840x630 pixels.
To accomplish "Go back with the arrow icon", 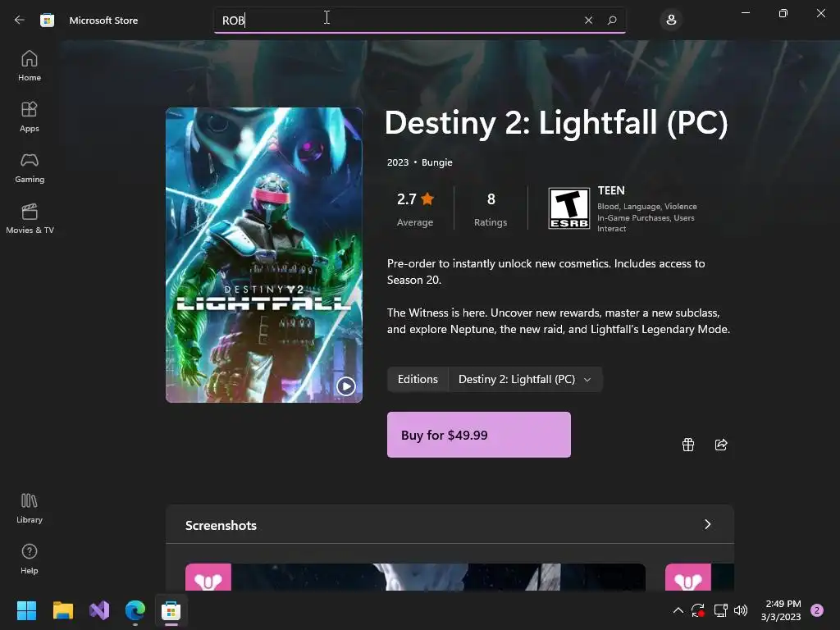I will pos(20,20).
